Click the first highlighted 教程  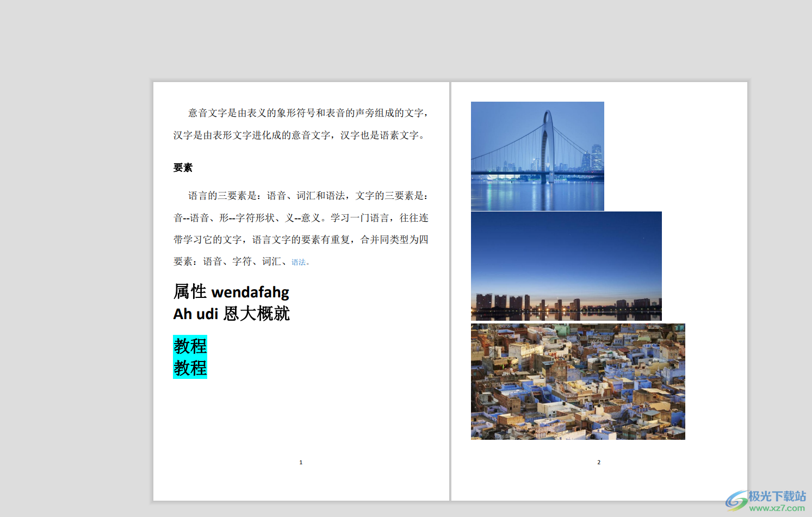click(x=190, y=346)
